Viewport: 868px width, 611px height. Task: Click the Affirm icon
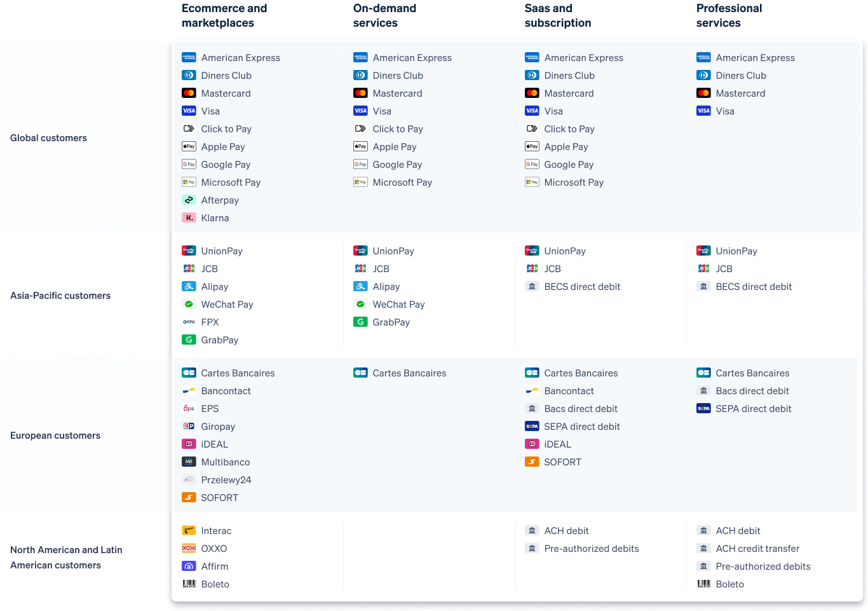189,566
